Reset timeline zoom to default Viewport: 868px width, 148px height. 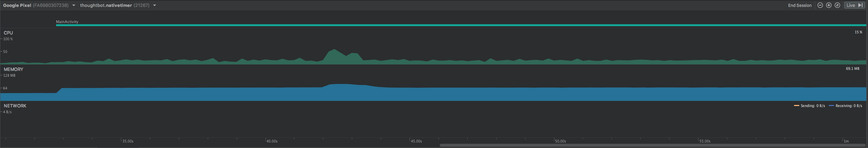tap(837, 5)
